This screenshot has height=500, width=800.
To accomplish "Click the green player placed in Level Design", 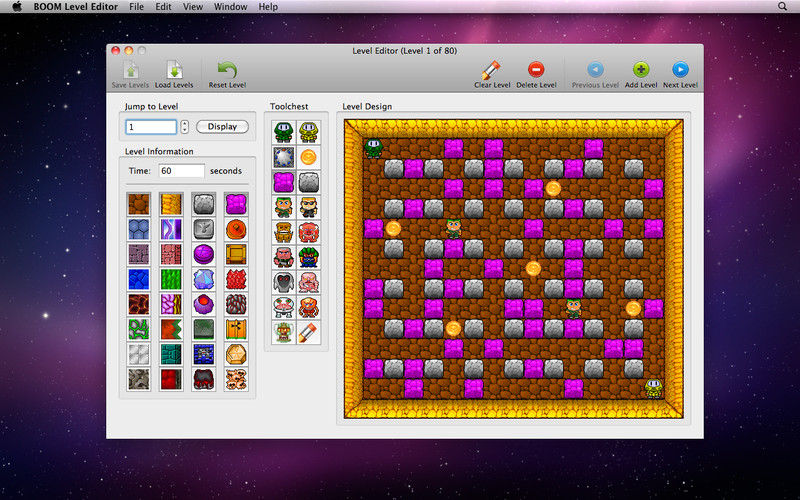I will click(x=373, y=148).
